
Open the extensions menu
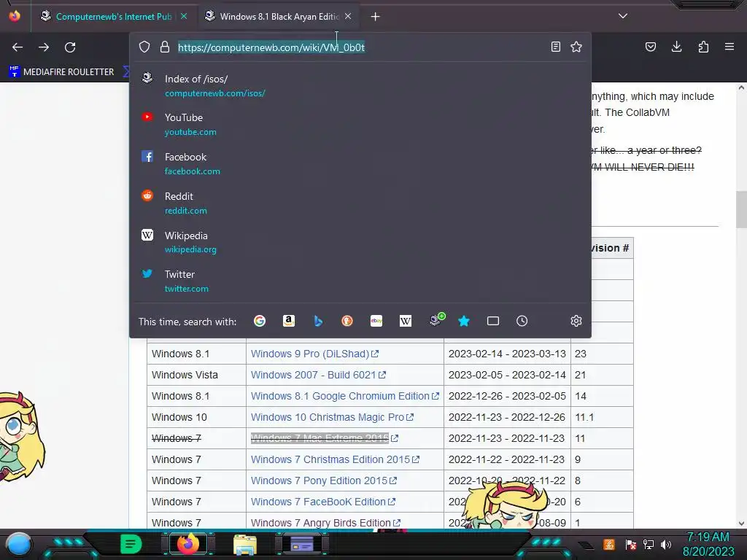pyautogui.click(x=703, y=47)
